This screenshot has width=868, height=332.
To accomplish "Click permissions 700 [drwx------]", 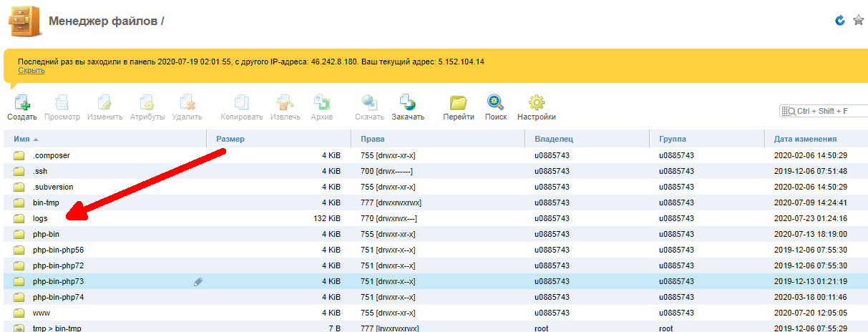I will pyautogui.click(x=387, y=171).
